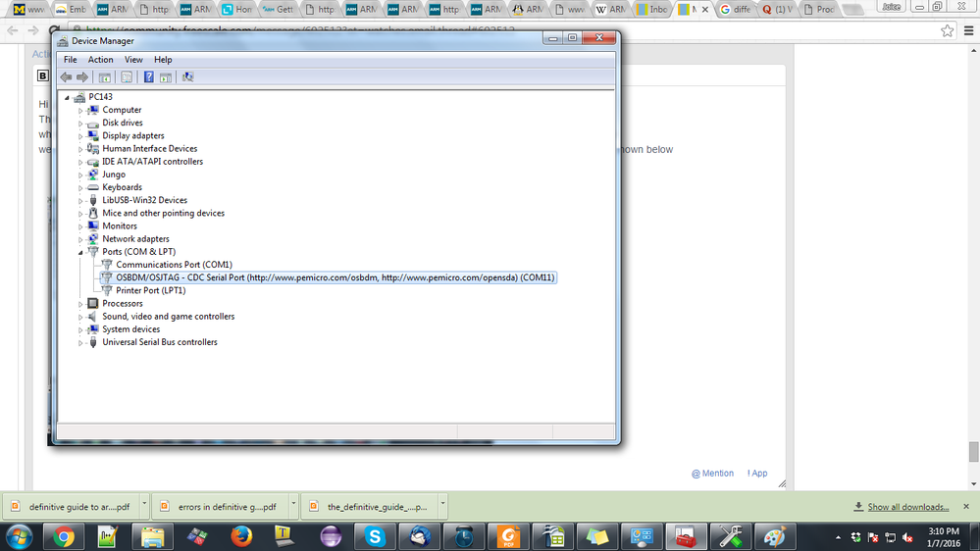Screen dimensions: 980x551
Task: Click the Device Manager title bar icon
Action: (63, 41)
